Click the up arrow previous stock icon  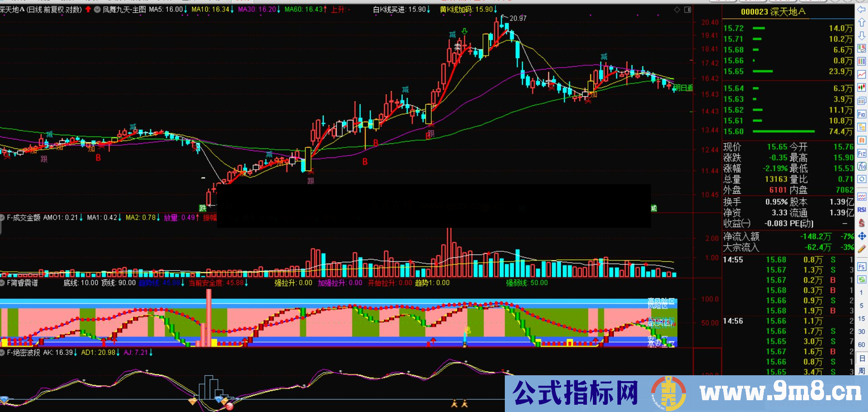(x=861, y=22)
